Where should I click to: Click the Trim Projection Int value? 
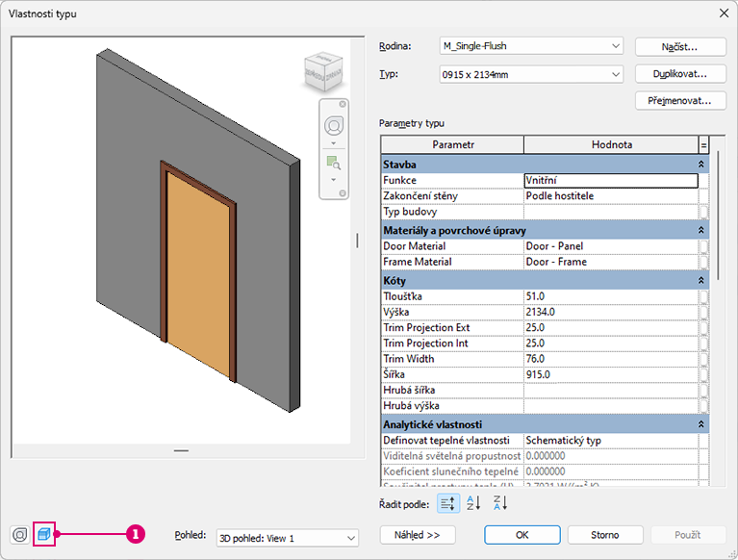click(x=611, y=344)
